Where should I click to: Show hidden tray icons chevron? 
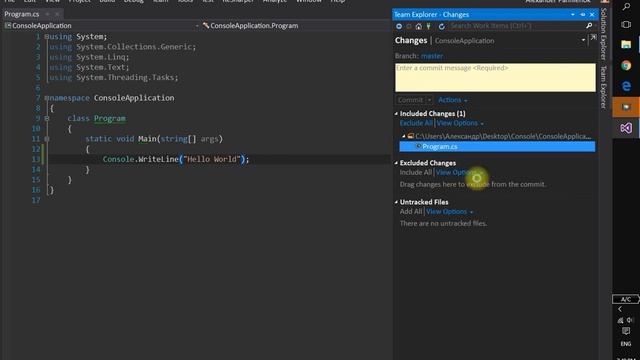point(620,309)
